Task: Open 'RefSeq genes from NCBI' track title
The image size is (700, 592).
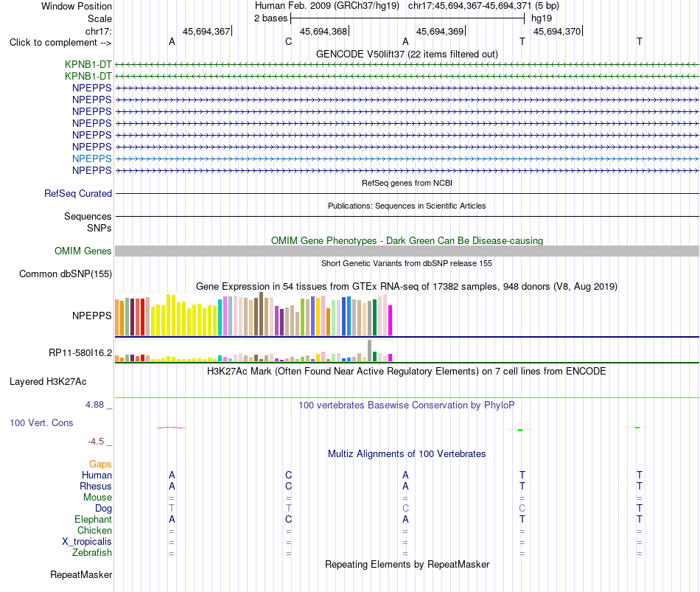Action: pyautogui.click(x=407, y=183)
